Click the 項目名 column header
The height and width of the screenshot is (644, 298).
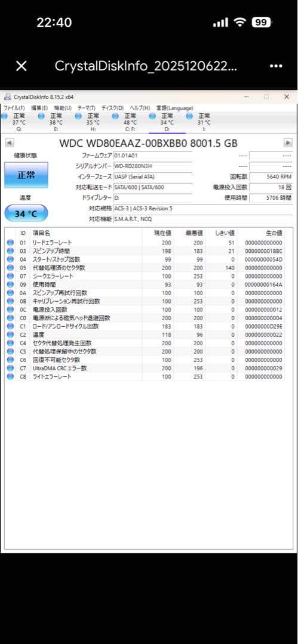pos(41,233)
